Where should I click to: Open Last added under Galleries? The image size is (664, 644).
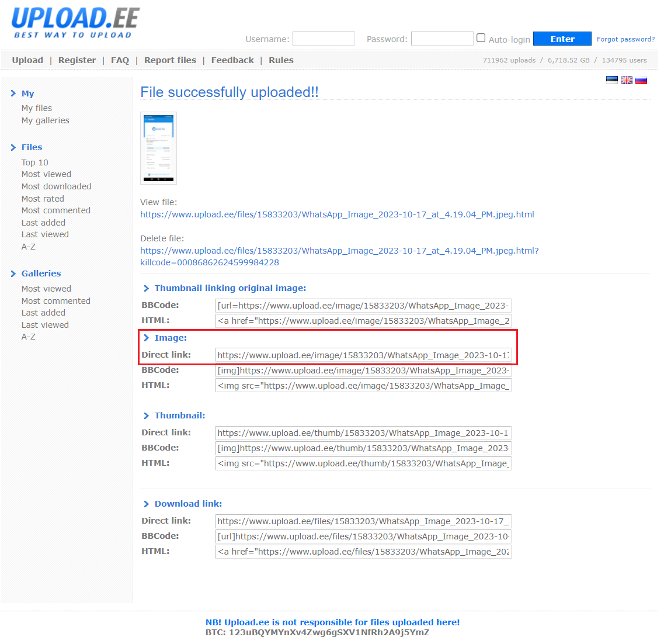click(43, 313)
